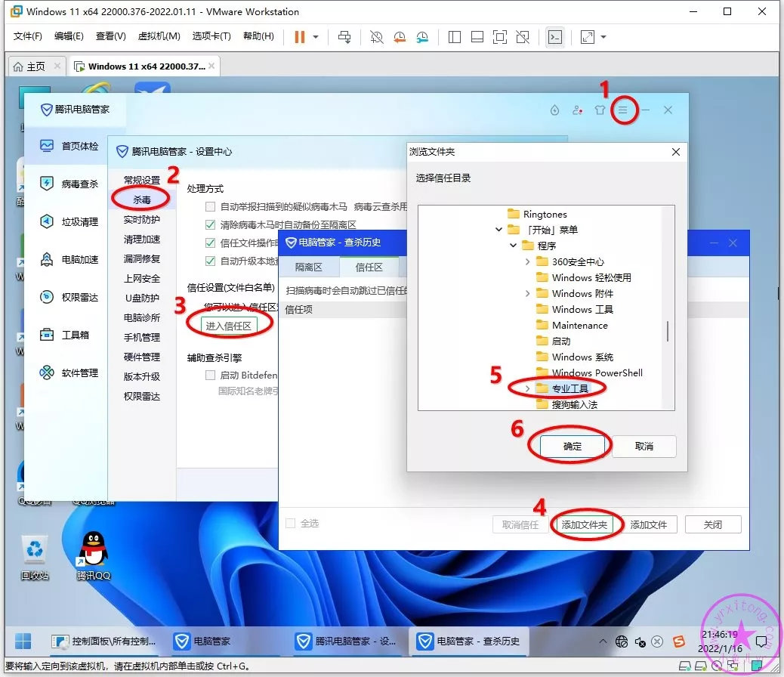Open Tencent QQ desktop shortcut

[93, 555]
